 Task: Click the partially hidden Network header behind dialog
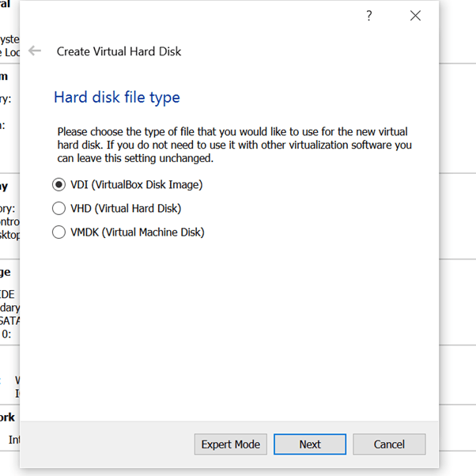tap(8, 417)
